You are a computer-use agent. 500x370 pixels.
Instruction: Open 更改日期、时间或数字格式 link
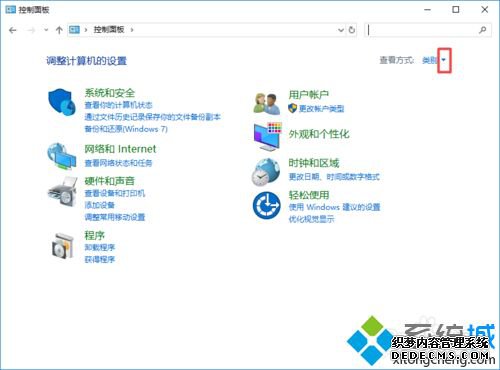coord(334,177)
